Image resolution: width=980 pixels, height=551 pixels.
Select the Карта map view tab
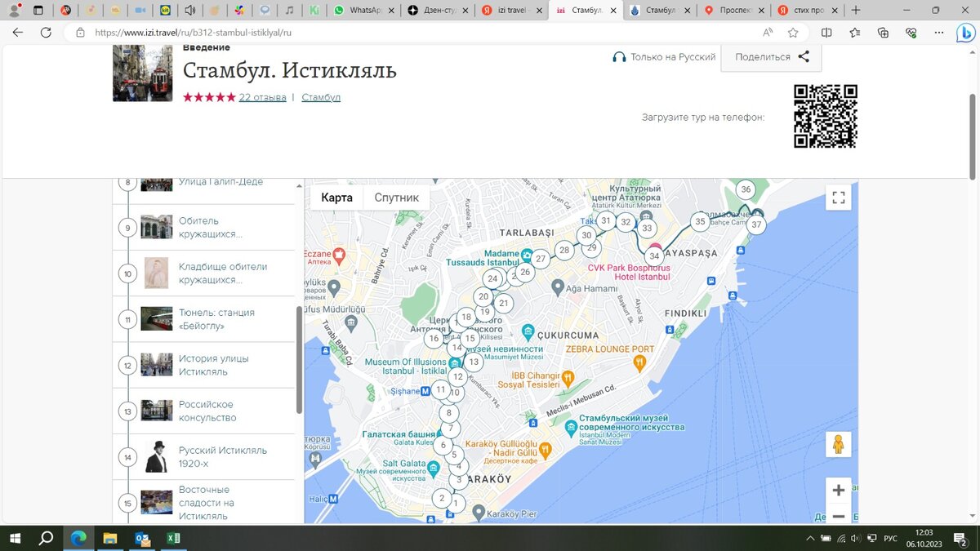[x=336, y=197]
